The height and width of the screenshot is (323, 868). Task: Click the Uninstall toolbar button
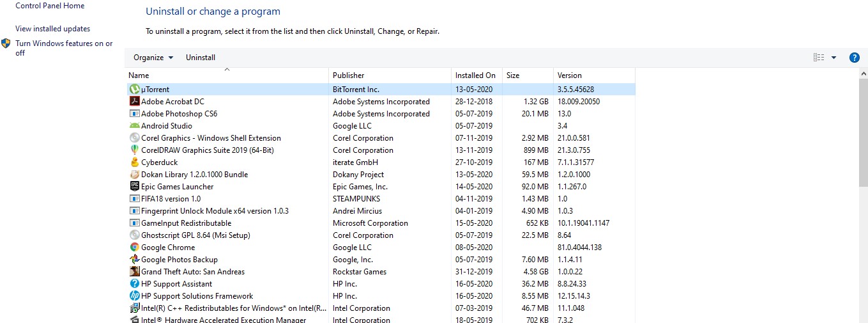pyautogui.click(x=201, y=58)
